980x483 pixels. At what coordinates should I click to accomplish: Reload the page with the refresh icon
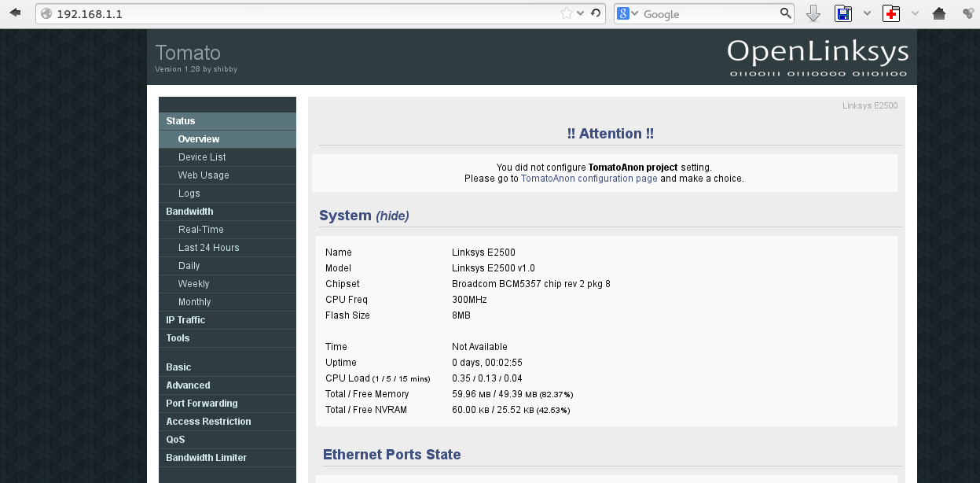596,13
